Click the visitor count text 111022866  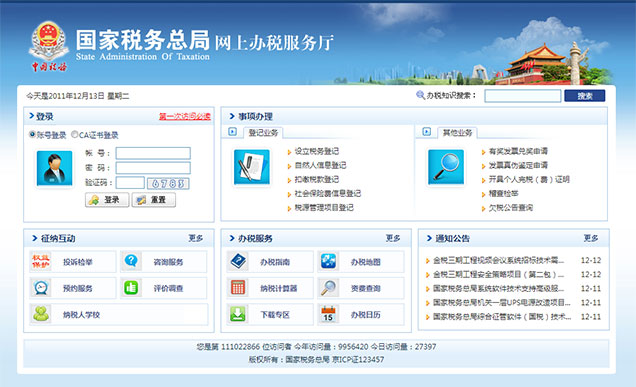(240, 347)
